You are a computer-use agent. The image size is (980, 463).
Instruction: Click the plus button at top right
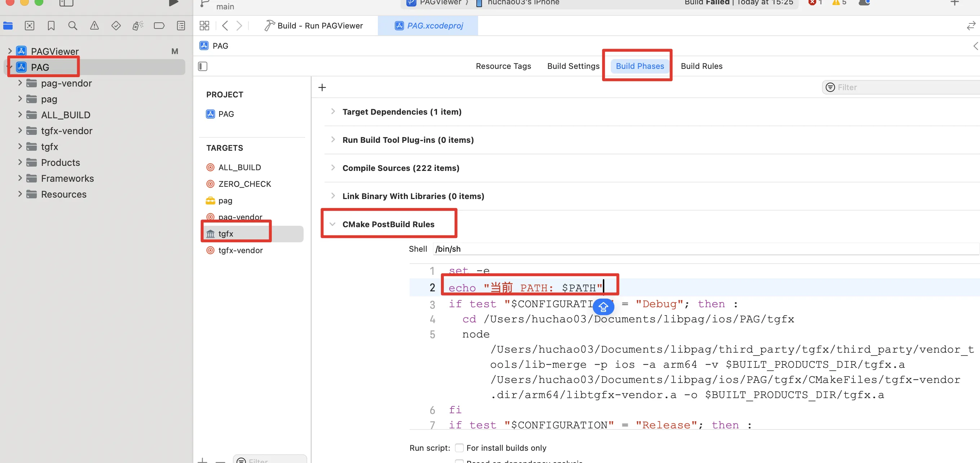point(954,3)
